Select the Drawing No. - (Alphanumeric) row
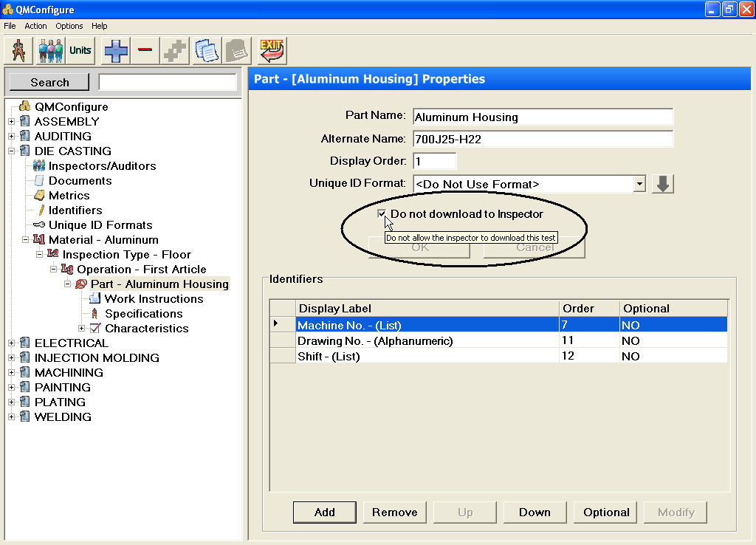 (498, 341)
